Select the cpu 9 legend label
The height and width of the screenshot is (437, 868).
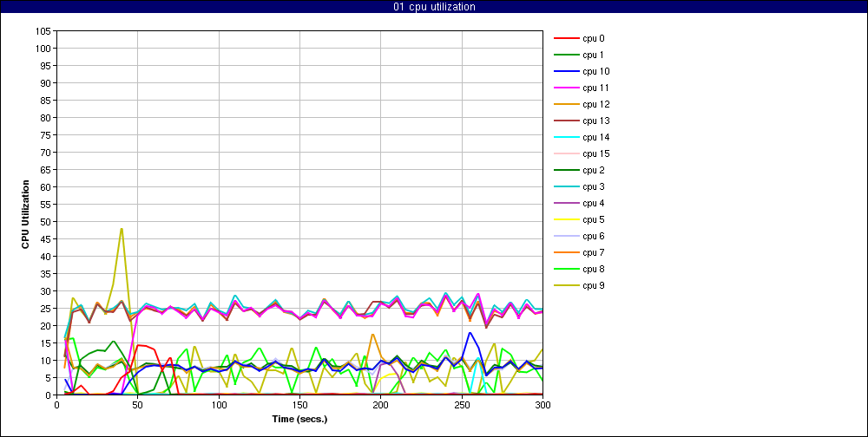(x=594, y=285)
